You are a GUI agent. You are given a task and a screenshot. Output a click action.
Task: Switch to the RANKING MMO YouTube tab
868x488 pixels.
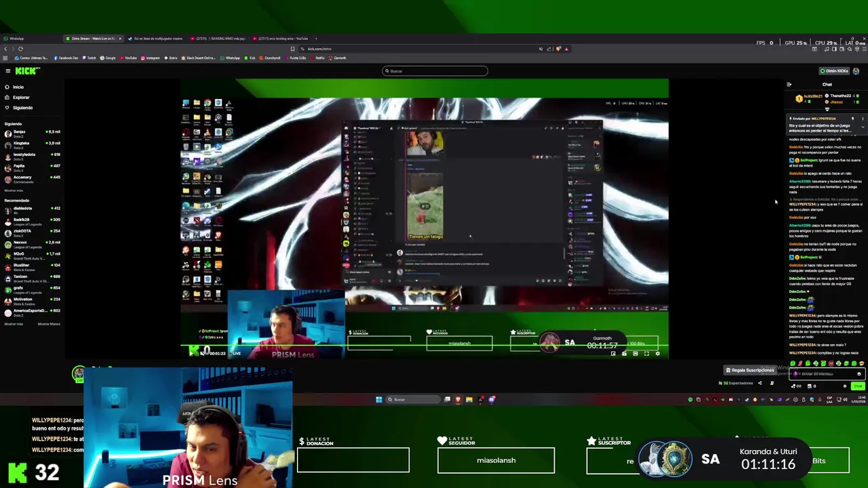pyautogui.click(x=217, y=39)
